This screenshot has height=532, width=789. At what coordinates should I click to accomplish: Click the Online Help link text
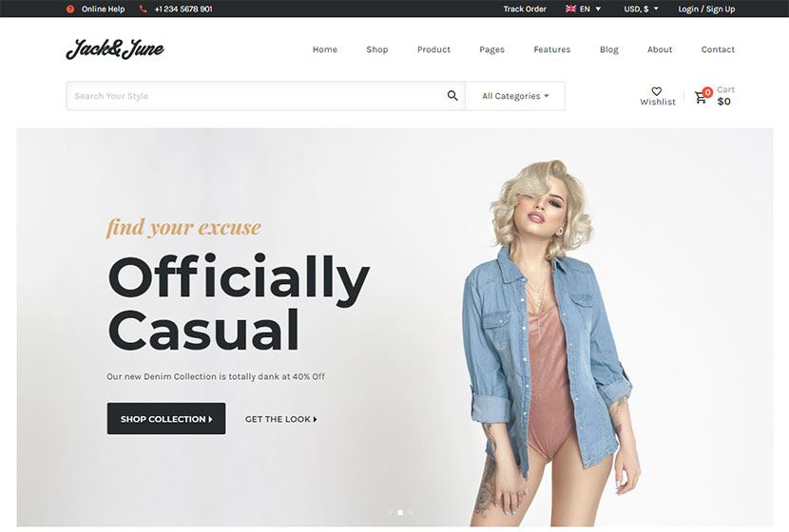[104, 9]
